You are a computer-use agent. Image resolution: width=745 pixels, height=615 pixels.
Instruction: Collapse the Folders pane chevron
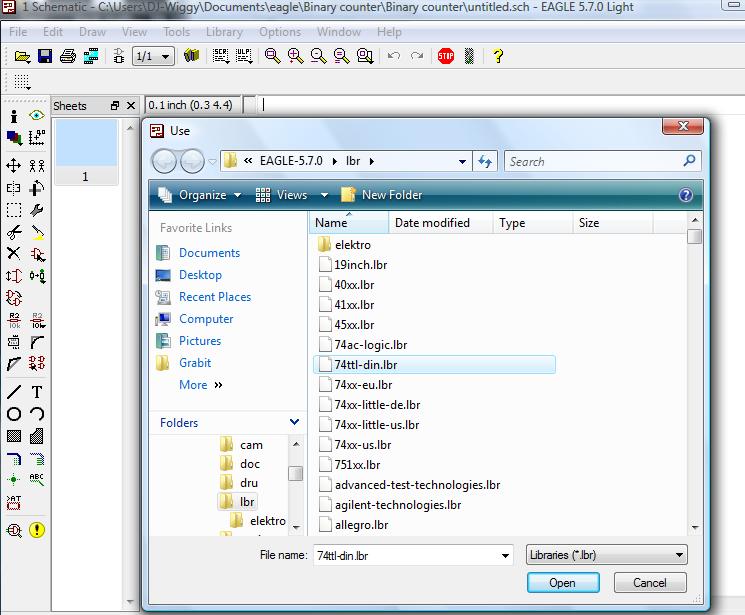pos(294,422)
